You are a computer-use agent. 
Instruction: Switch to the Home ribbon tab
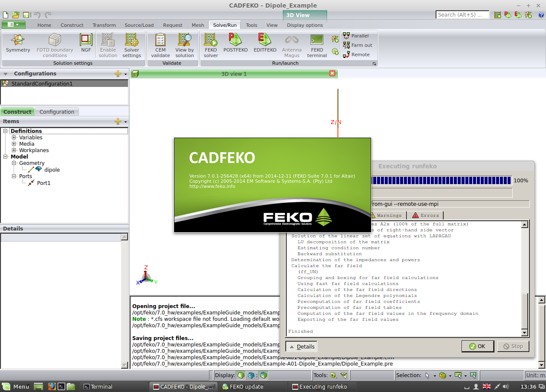[44, 25]
